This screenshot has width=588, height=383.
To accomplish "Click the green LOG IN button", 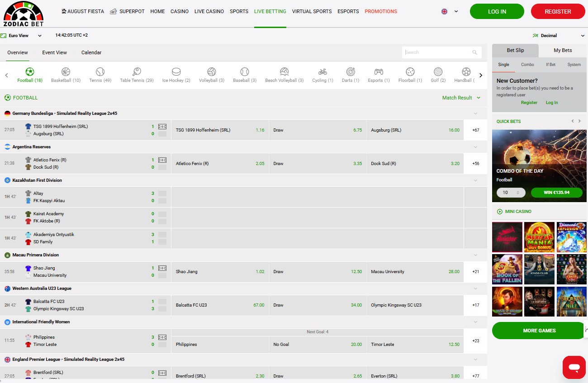I will [x=497, y=11].
